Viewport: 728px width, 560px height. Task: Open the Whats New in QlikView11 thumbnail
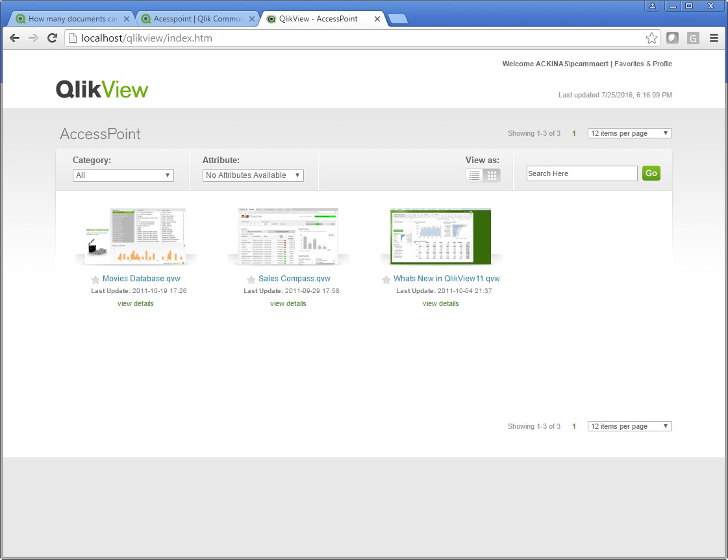(440, 236)
